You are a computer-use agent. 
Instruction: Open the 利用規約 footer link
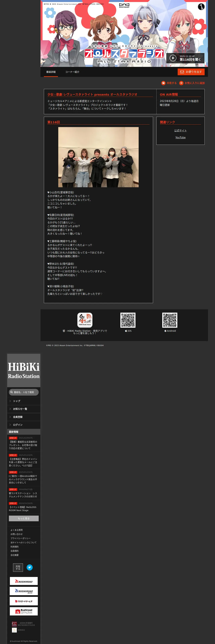point(15,547)
